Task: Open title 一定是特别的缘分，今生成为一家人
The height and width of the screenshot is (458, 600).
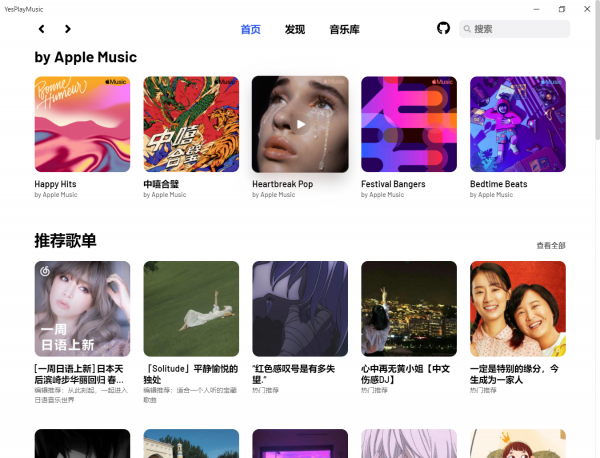Action: pyautogui.click(x=514, y=374)
